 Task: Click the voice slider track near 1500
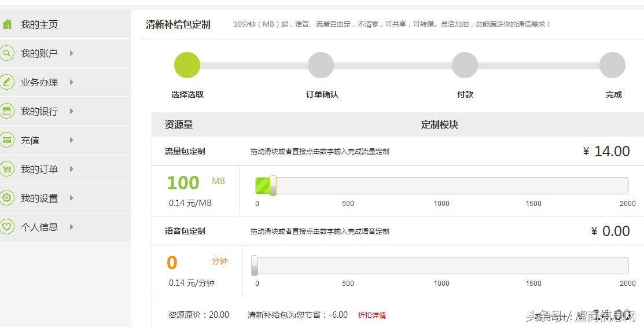tap(533, 266)
